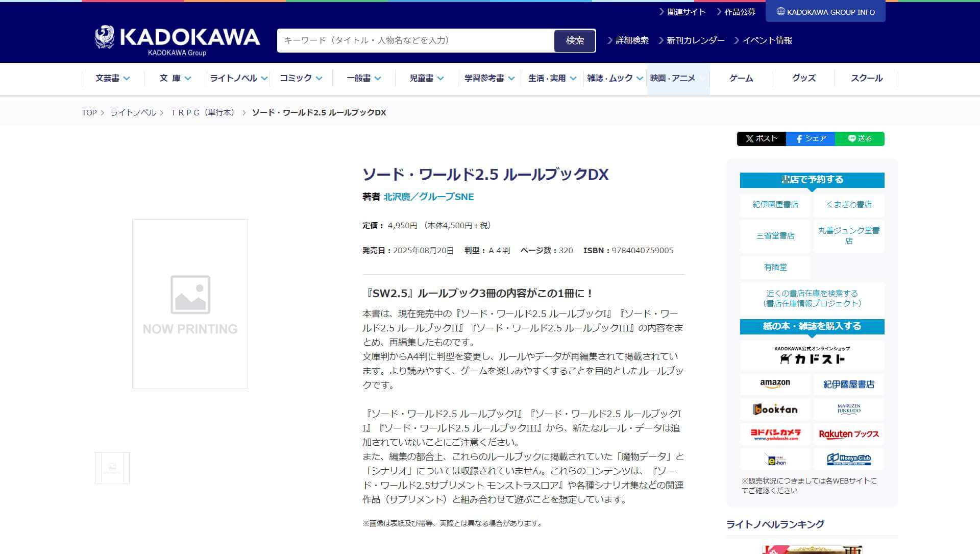Screen dimensions: 980x554
Task: Expand the 学習参考書 category menu
Action: click(x=489, y=78)
